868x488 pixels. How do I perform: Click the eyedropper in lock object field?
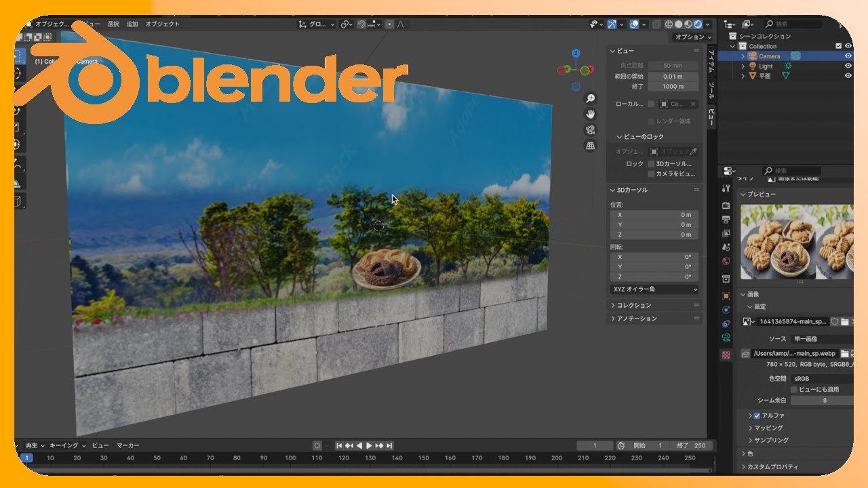[693, 152]
